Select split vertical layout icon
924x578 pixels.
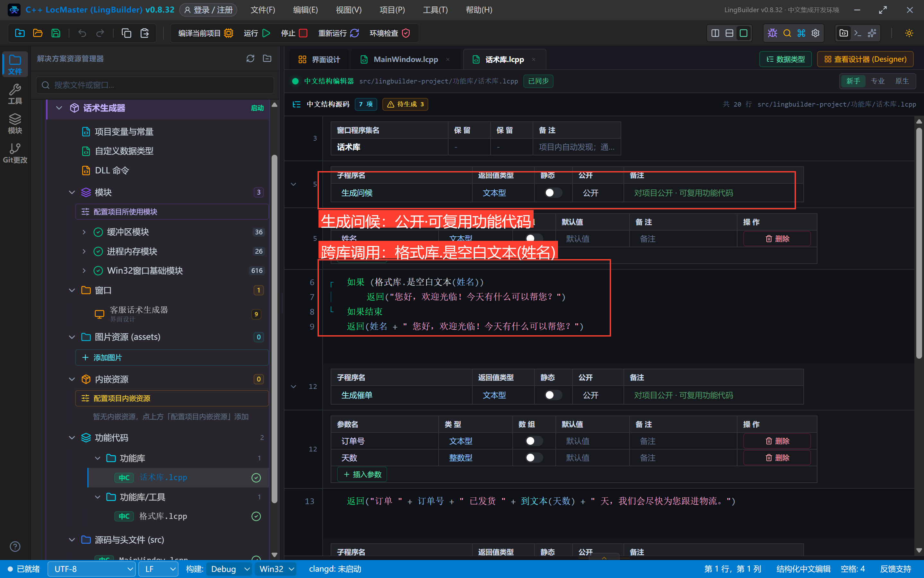point(715,33)
